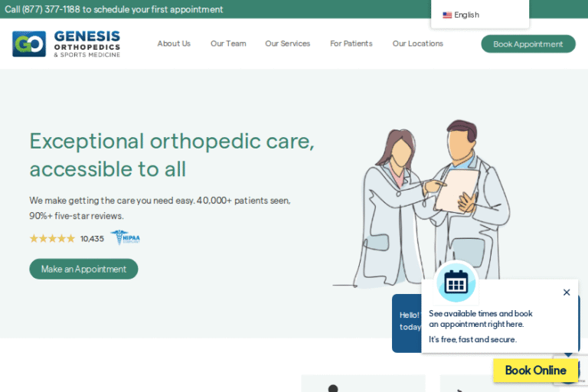Click the HIPAA compliance badge
The width and height of the screenshot is (588, 392).
pyautogui.click(x=126, y=238)
